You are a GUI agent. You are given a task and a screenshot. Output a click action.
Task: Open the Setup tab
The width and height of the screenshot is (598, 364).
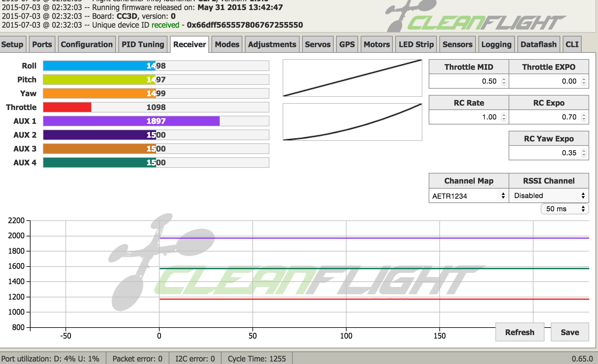click(x=13, y=44)
